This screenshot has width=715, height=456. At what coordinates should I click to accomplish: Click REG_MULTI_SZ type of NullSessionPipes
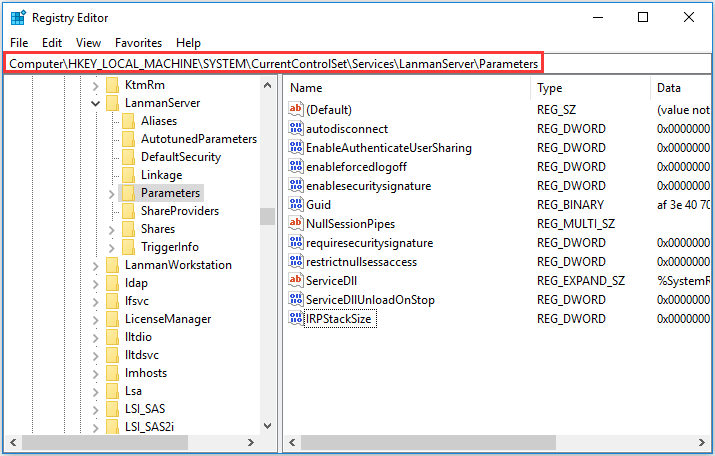coord(575,223)
